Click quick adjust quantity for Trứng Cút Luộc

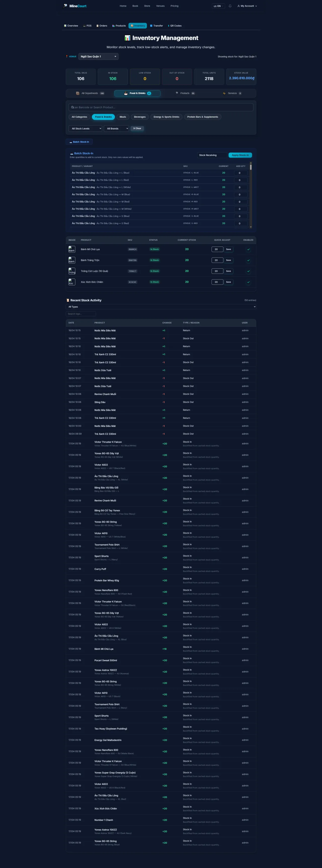217,271
